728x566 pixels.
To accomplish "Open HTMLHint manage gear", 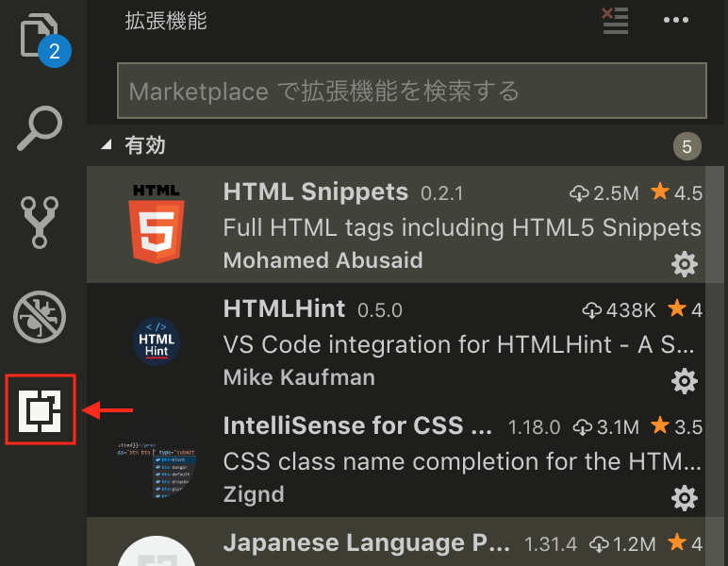I will point(685,381).
